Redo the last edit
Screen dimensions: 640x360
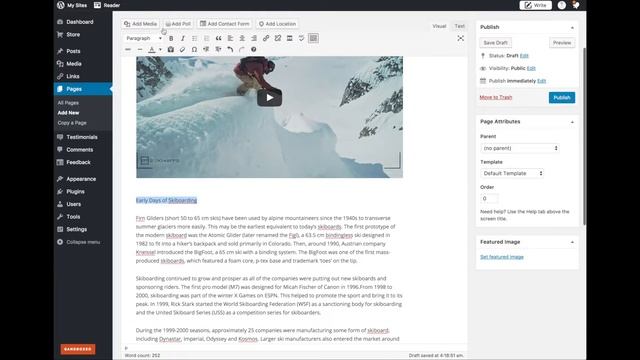tap(242, 49)
